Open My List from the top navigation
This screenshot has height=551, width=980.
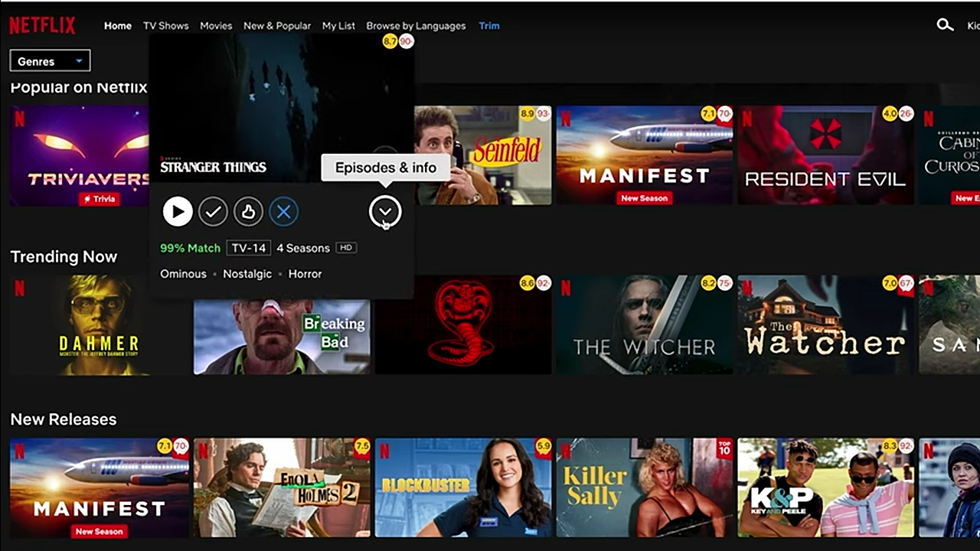[338, 25]
